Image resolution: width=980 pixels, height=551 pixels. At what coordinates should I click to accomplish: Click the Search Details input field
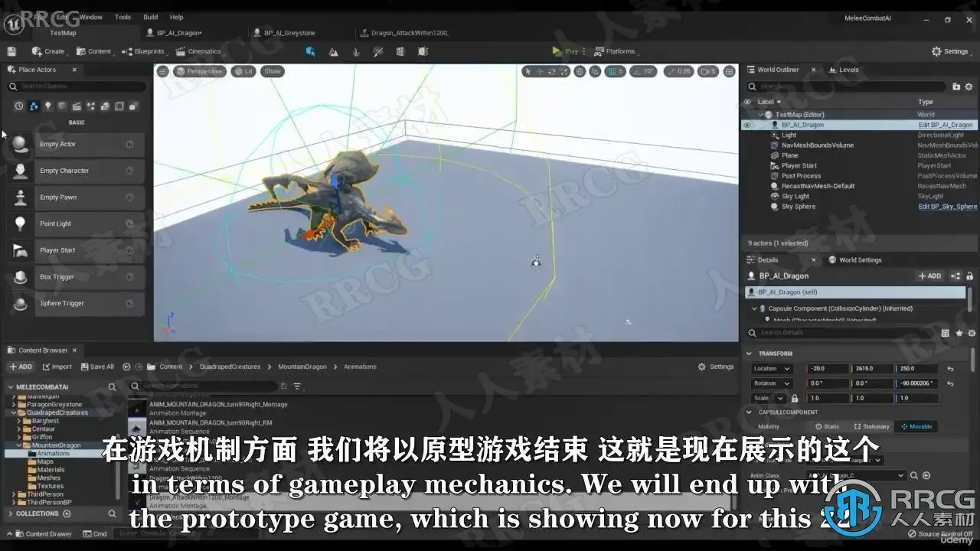click(841, 333)
